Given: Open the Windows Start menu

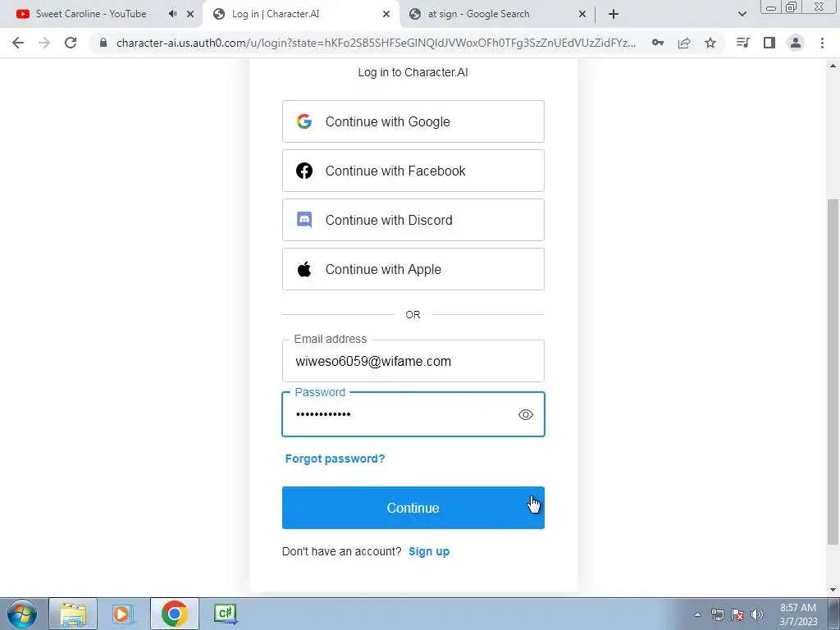Looking at the screenshot, I should 22,614.
